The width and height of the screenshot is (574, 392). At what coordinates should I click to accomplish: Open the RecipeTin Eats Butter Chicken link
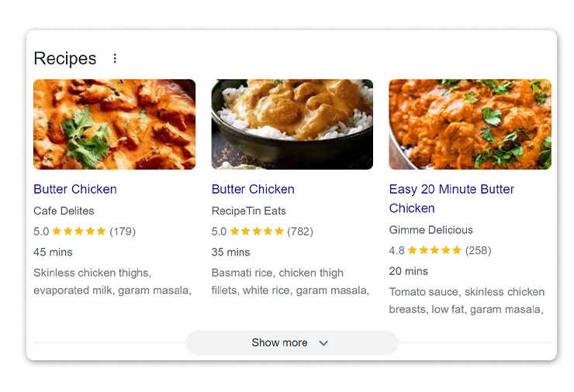point(253,189)
